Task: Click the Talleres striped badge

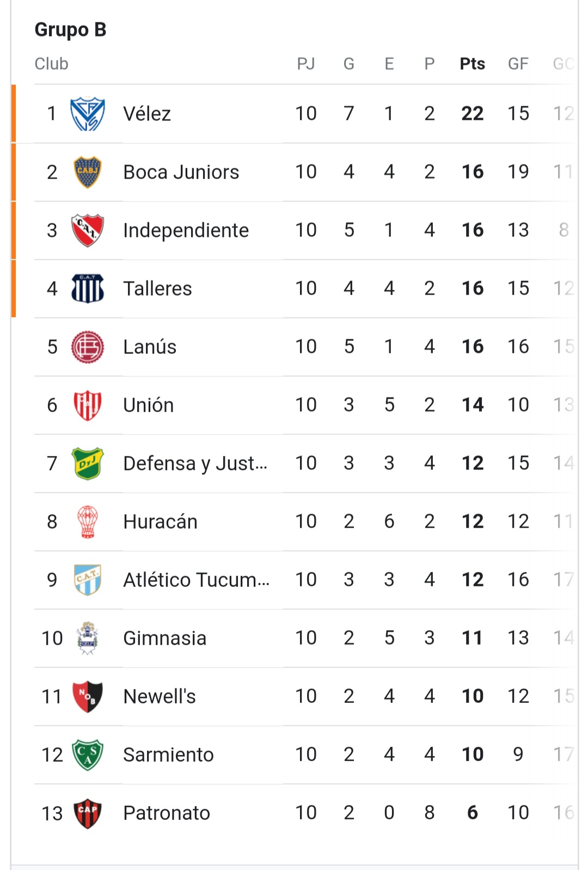Action: click(x=88, y=289)
